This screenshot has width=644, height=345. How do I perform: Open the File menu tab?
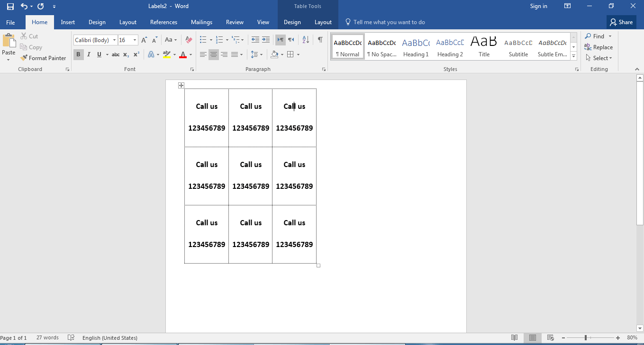10,22
